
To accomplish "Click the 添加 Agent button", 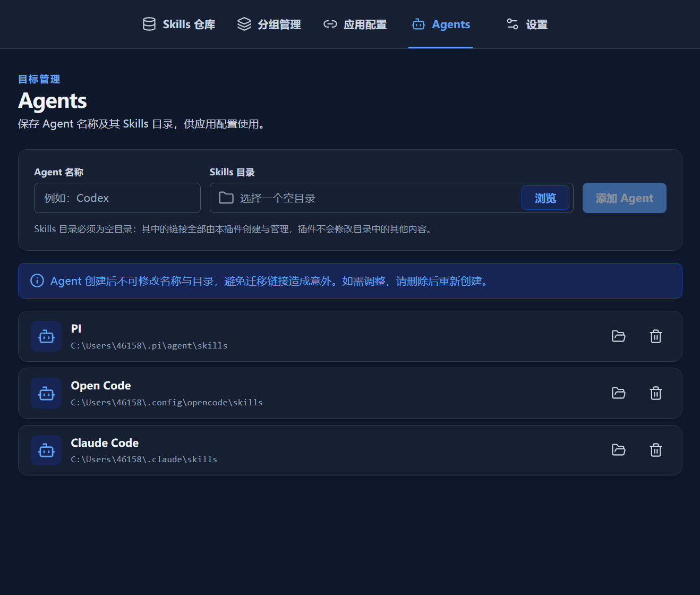I will click(625, 198).
